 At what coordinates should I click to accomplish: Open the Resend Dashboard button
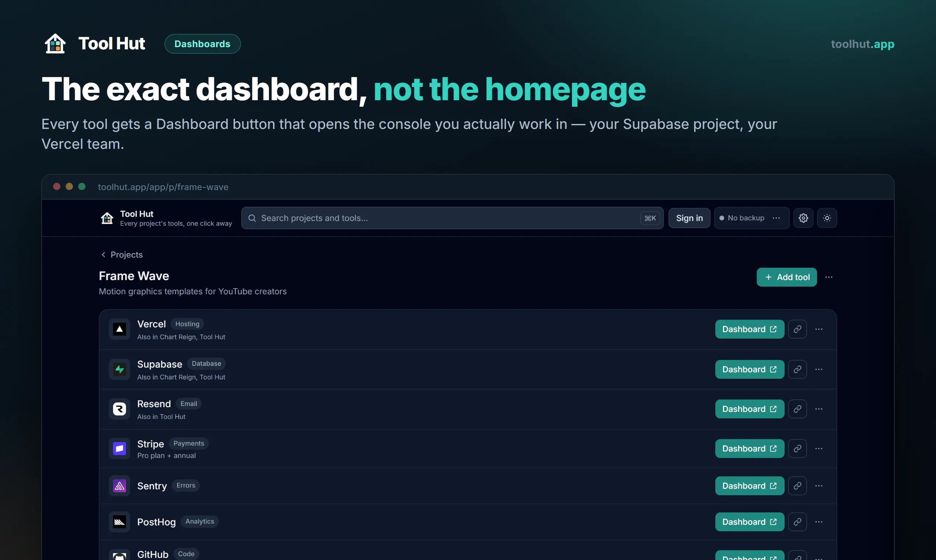(750, 409)
